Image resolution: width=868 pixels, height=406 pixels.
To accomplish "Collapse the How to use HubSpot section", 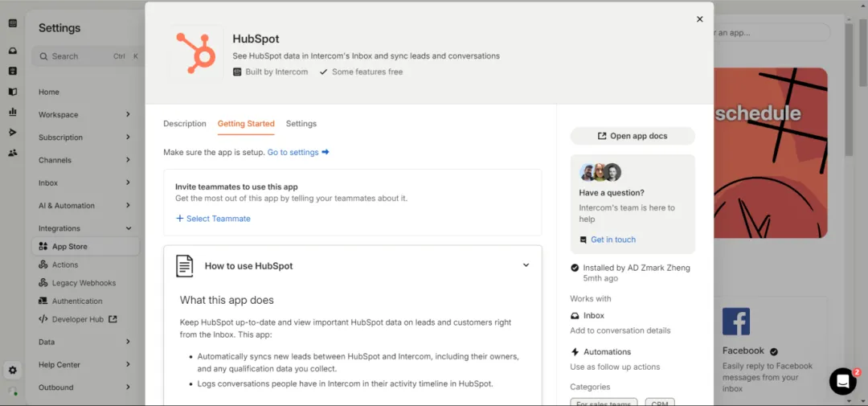I will pos(526,265).
